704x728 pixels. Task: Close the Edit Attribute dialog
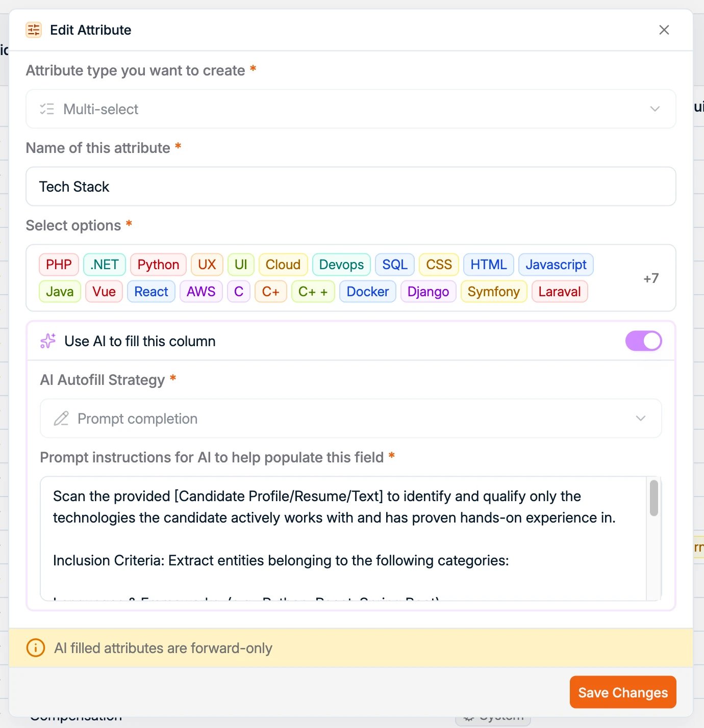(x=664, y=30)
